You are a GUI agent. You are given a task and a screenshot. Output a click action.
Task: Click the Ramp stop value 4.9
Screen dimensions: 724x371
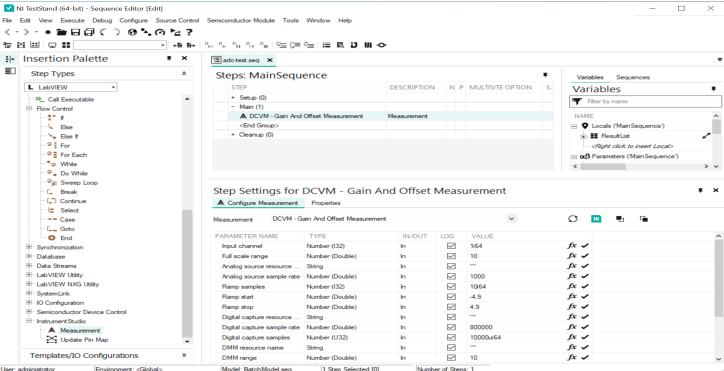click(x=473, y=307)
